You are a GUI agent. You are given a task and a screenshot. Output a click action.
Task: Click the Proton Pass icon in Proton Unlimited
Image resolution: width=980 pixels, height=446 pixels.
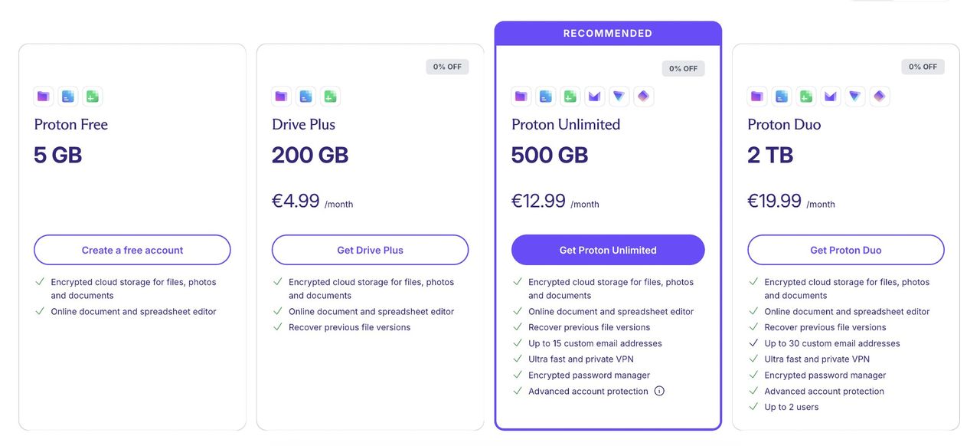tap(643, 97)
